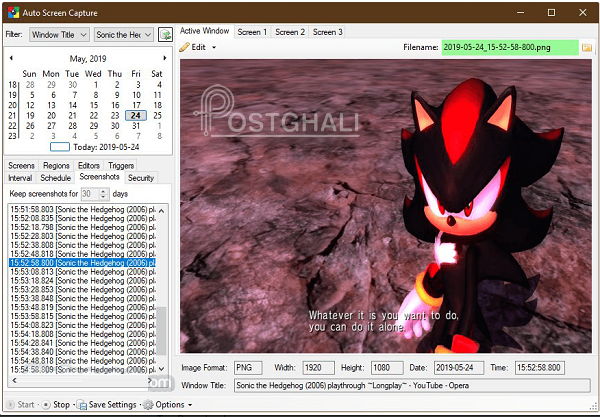The height and width of the screenshot is (417, 600).
Task: Select screenshot entry 15:53:48.819
Action: pos(82,307)
